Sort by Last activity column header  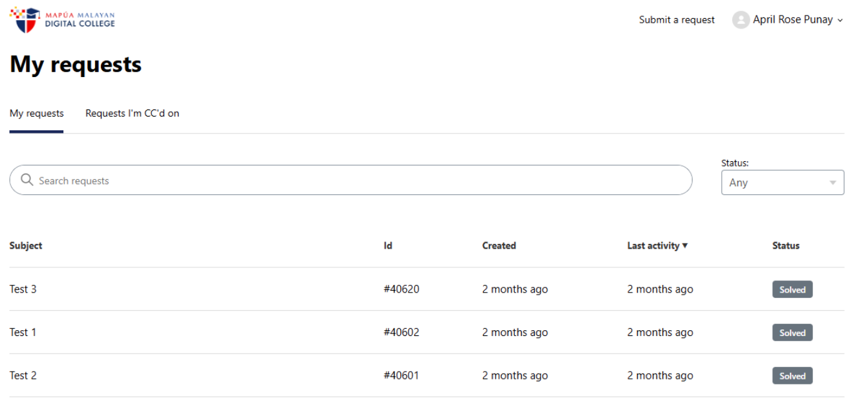click(x=653, y=245)
